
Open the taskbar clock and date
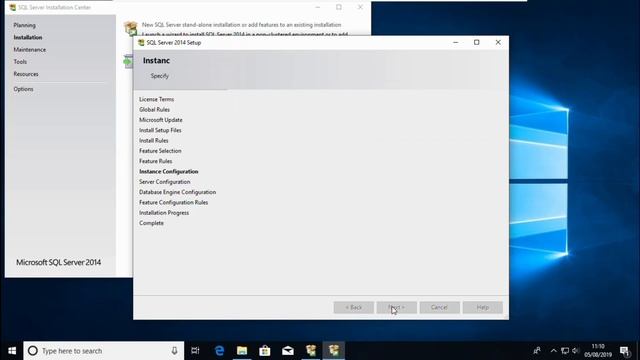(x=598, y=351)
